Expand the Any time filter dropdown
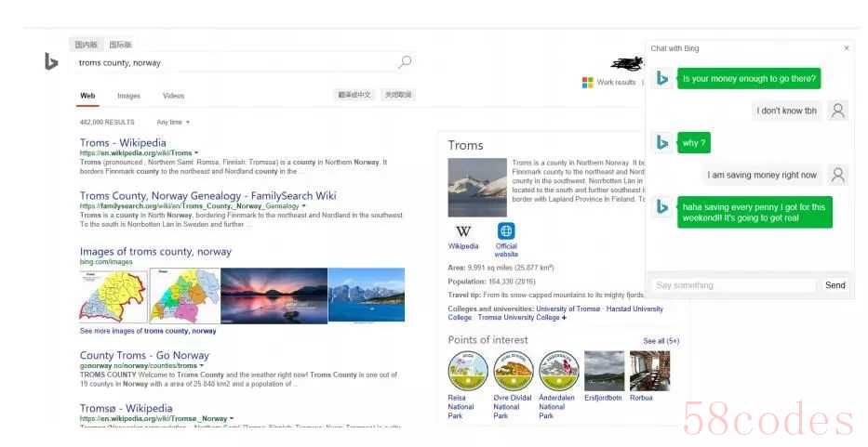Image resolution: width=868 pixels, height=447 pixels. coord(187,123)
